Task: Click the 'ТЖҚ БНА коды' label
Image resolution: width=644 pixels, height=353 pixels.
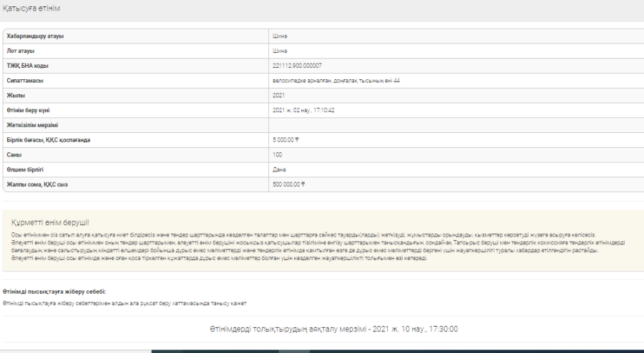Action: pyautogui.click(x=28, y=66)
